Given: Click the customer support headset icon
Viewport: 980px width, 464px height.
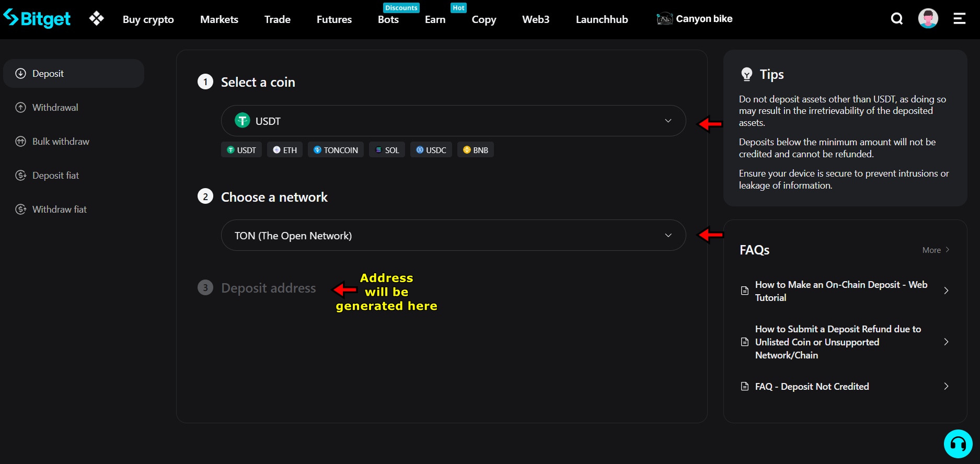Looking at the screenshot, I should point(958,444).
